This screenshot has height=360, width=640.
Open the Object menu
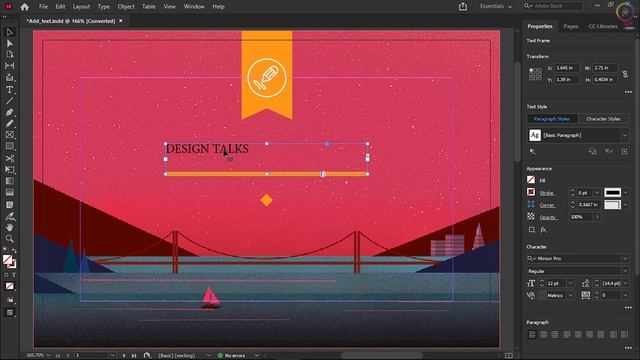coord(126,7)
